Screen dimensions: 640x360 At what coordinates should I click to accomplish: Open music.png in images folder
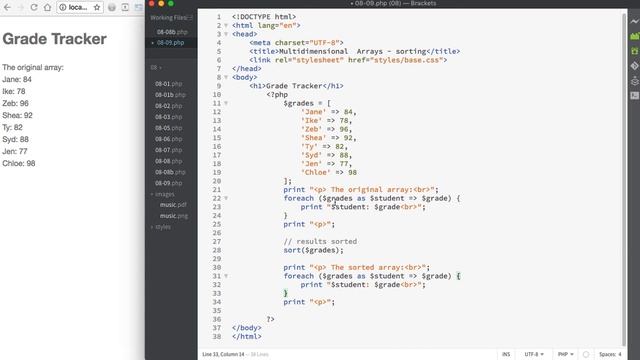(x=173, y=216)
